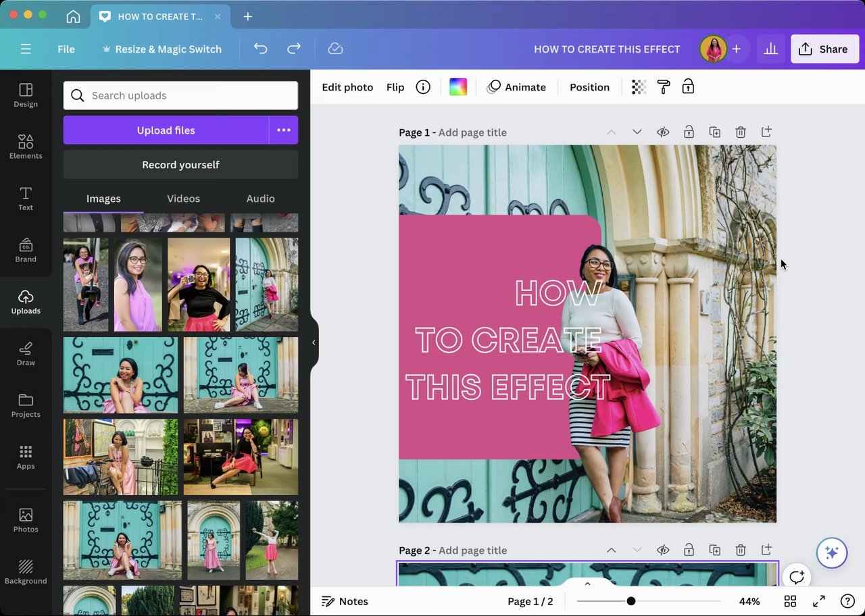Click the Search uploads field
The image size is (865, 616).
pos(180,95)
